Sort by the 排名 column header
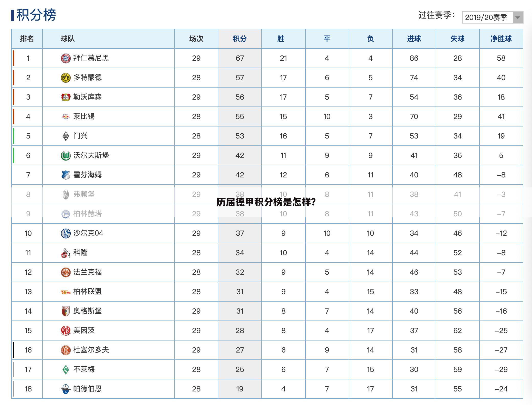Image resolution: width=532 pixels, height=405 pixels. tap(27, 39)
